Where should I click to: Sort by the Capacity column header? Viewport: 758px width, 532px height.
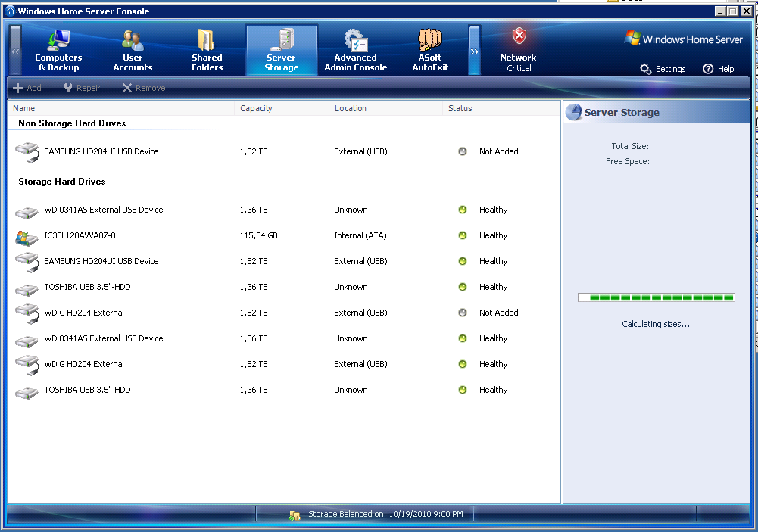click(282, 108)
